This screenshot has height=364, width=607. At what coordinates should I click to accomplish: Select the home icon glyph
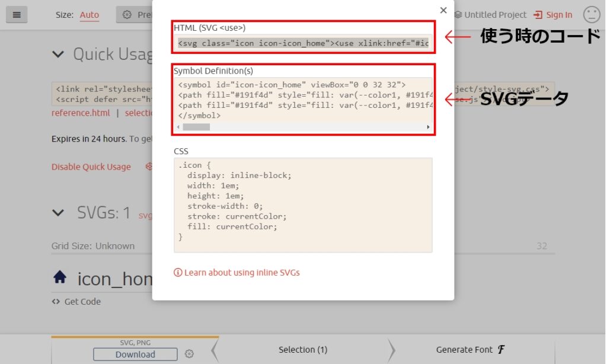(60, 277)
